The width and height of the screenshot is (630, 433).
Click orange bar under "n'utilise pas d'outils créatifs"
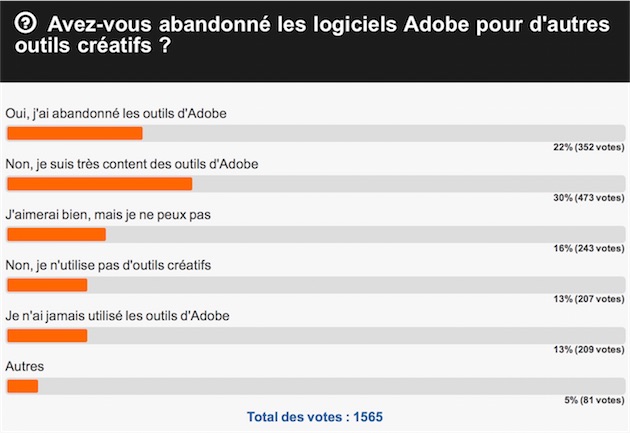coord(47,285)
